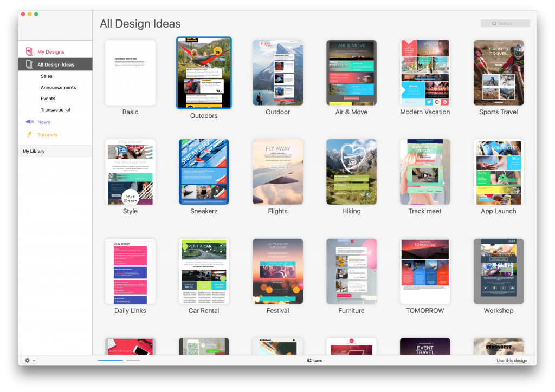Open the Tutorials section label
Screen dimensions: 555x392
click(48, 135)
